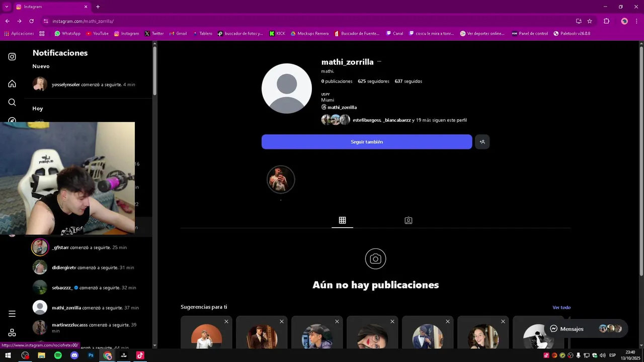644x362 pixels.
Task: Open the Mensajes floating panel
Action: 586,329
